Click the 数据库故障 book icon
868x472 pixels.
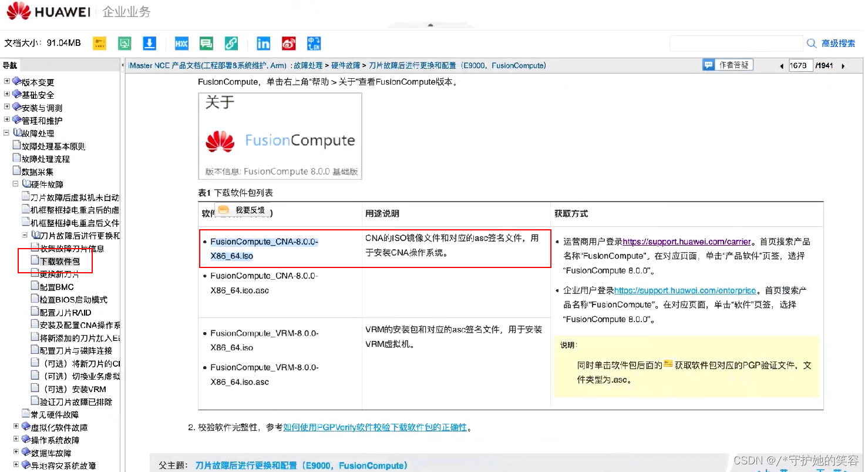26,453
